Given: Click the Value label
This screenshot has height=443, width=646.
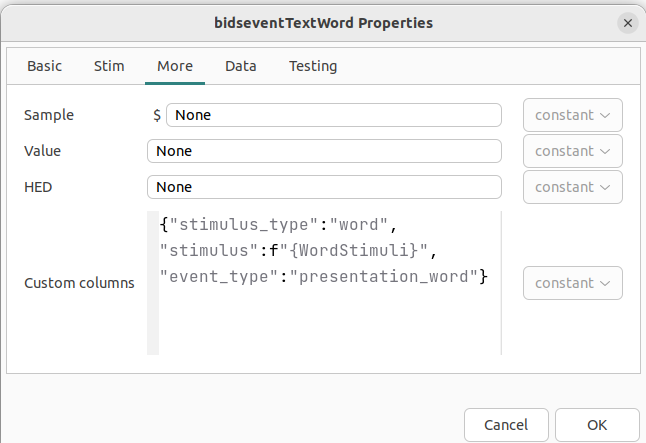Looking at the screenshot, I should click(42, 151).
